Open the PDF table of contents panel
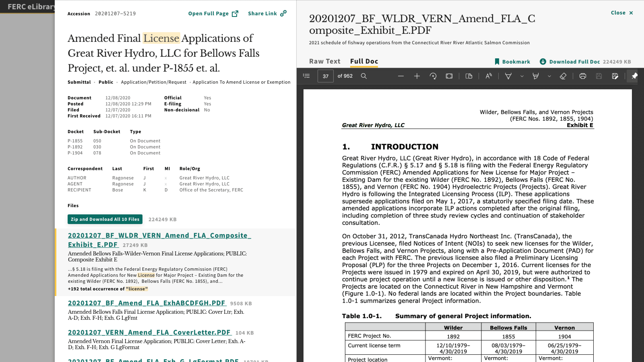This screenshot has height=362, width=644. [x=306, y=76]
